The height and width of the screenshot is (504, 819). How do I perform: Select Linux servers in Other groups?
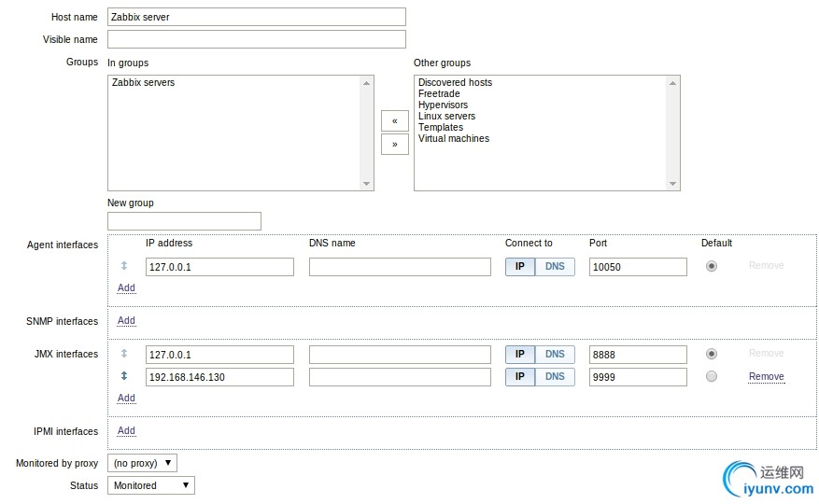446,116
